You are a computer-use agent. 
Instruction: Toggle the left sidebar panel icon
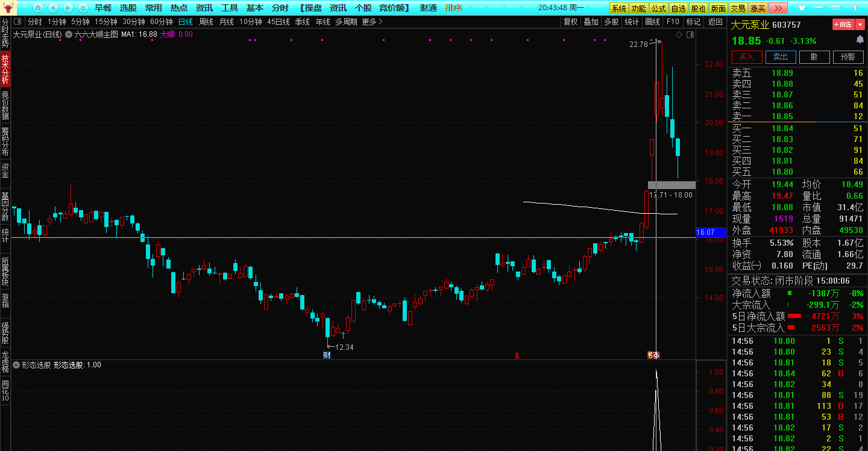point(18,22)
